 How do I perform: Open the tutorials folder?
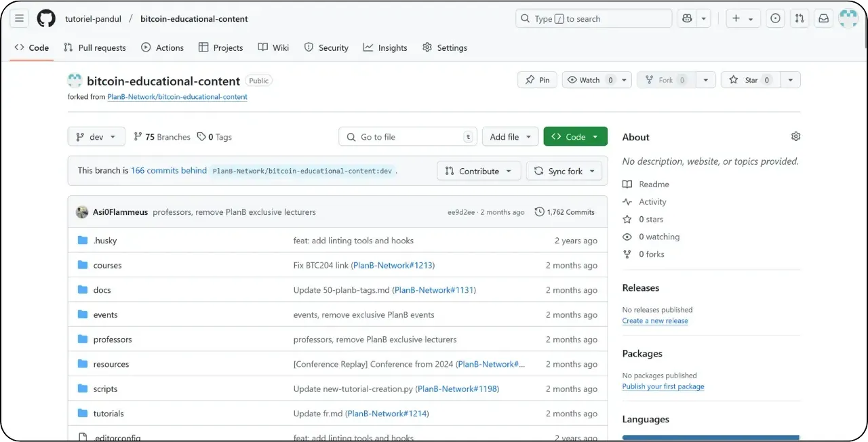tap(108, 413)
